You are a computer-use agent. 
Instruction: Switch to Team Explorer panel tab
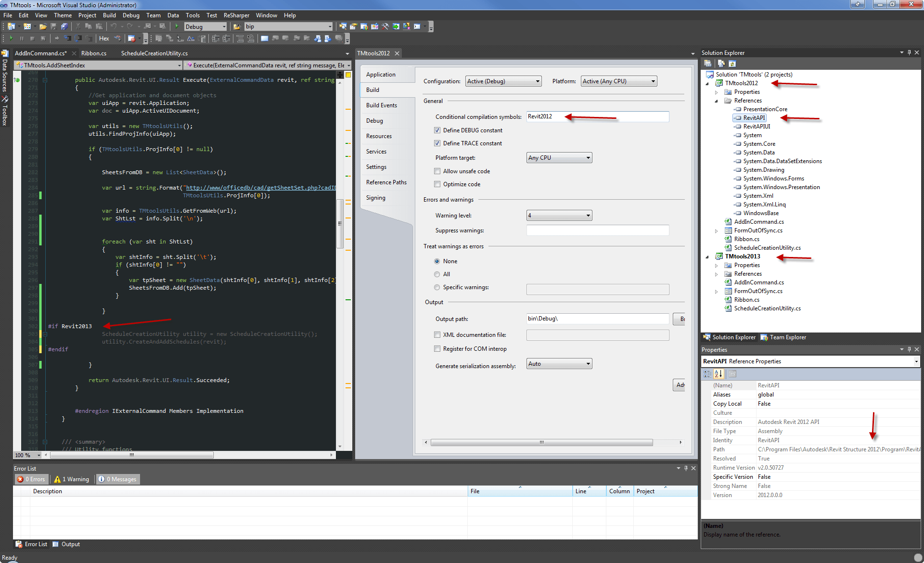click(x=783, y=337)
